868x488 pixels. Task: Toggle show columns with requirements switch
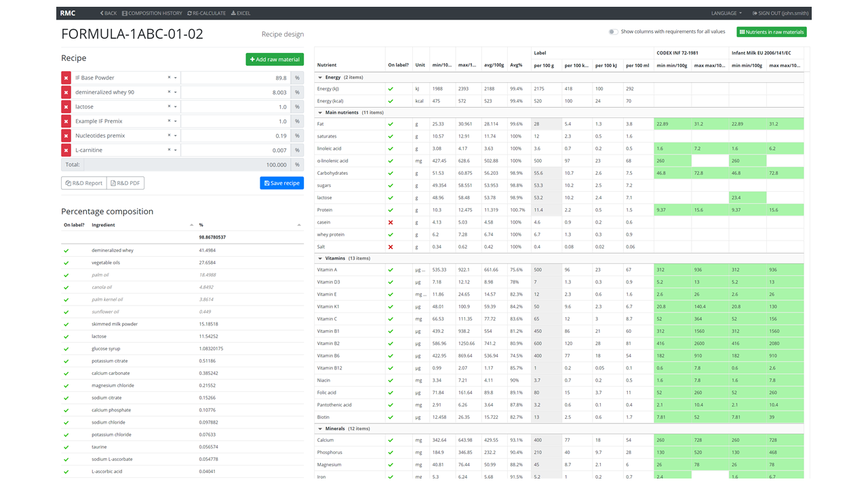pos(613,32)
